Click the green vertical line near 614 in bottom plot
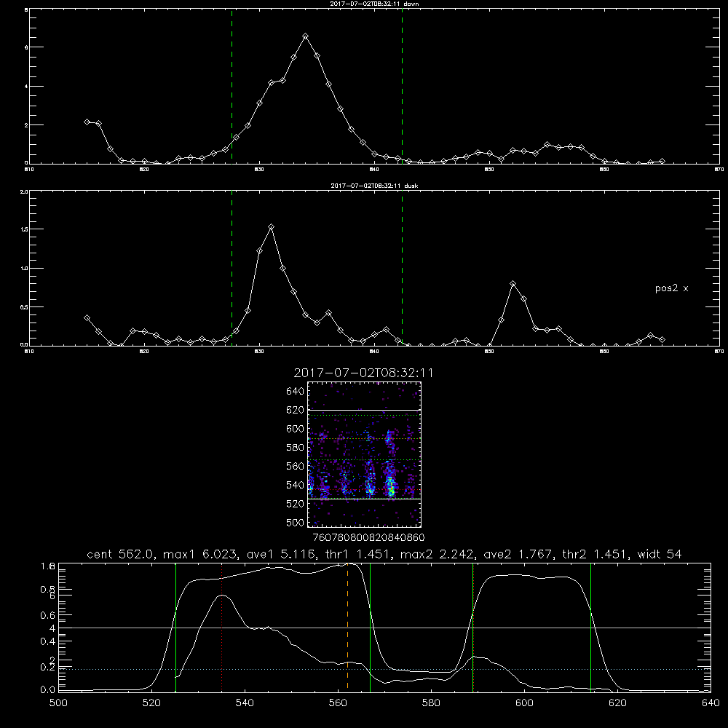Image resolution: width=728 pixels, height=728 pixels. (590, 627)
